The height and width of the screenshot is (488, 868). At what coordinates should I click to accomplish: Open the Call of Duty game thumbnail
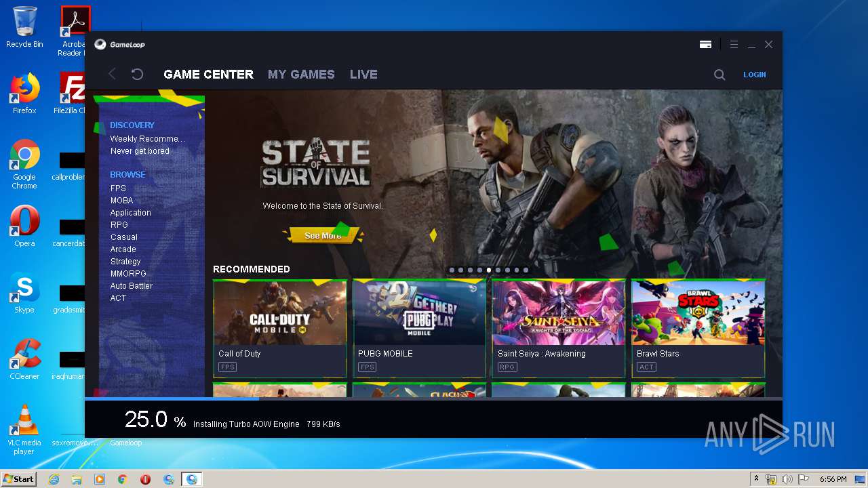coord(280,313)
